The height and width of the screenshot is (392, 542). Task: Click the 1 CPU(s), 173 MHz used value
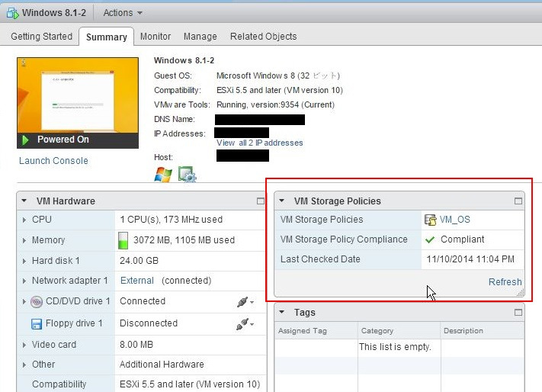coord(171,220)
